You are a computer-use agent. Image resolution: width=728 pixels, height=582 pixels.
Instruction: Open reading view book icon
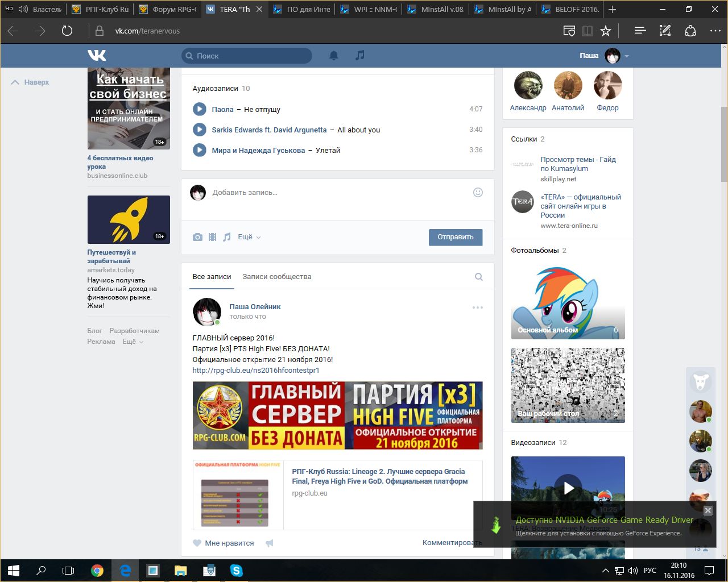coord(587,31)
